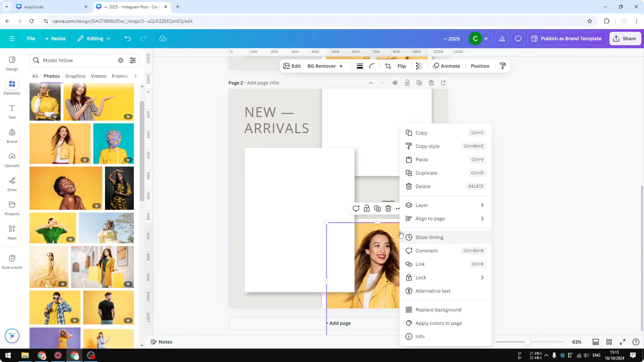Select the Crop tool in toolbar

pos(388,66)
